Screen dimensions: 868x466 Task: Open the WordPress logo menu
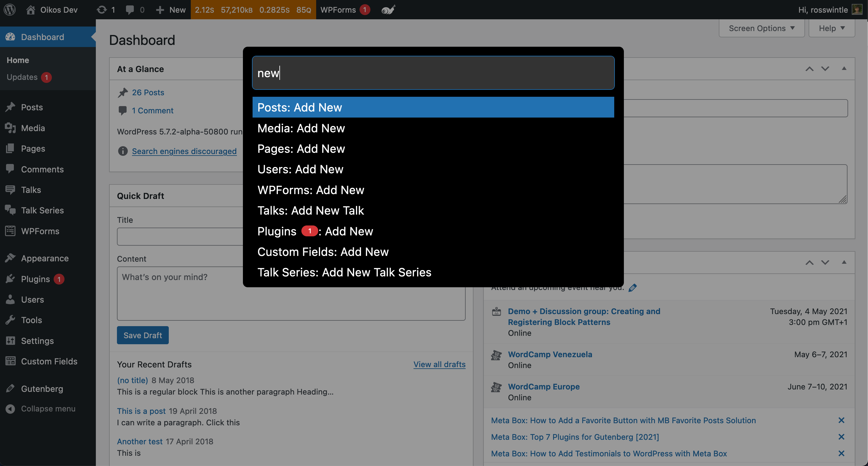click(x=10, y=9)
